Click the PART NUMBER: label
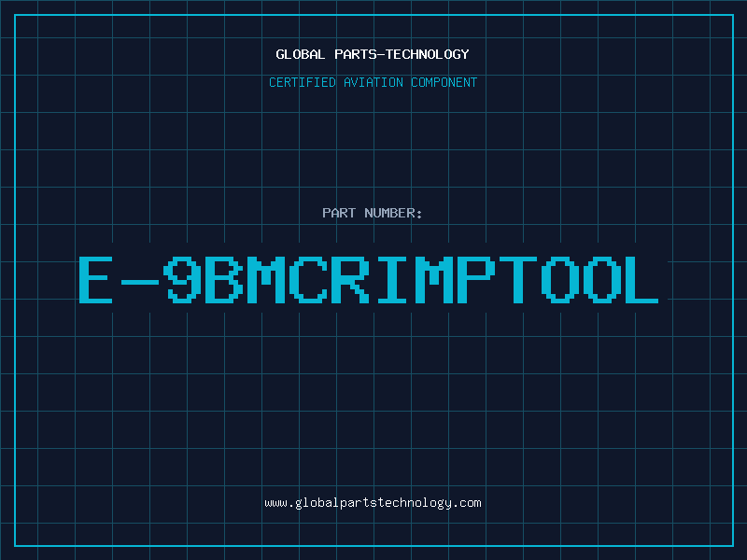The image size is (747, 560). pyautogui.click(x=373, y=213)
